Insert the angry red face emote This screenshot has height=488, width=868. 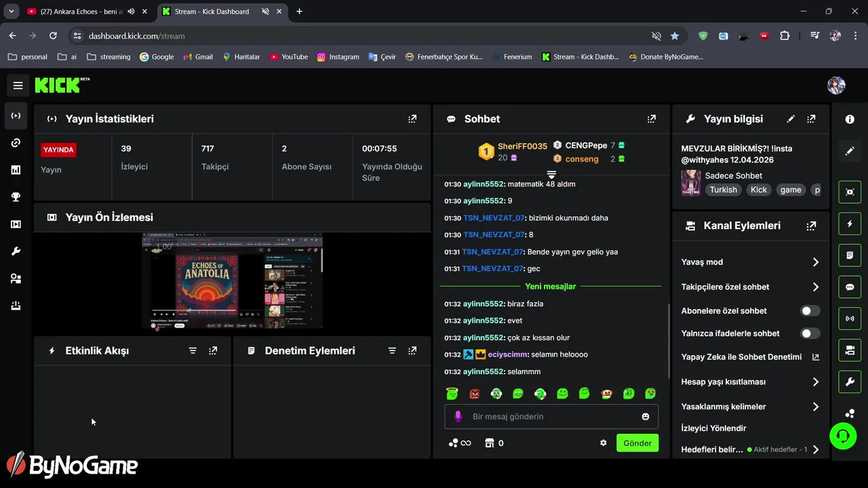tap(474, 394)
